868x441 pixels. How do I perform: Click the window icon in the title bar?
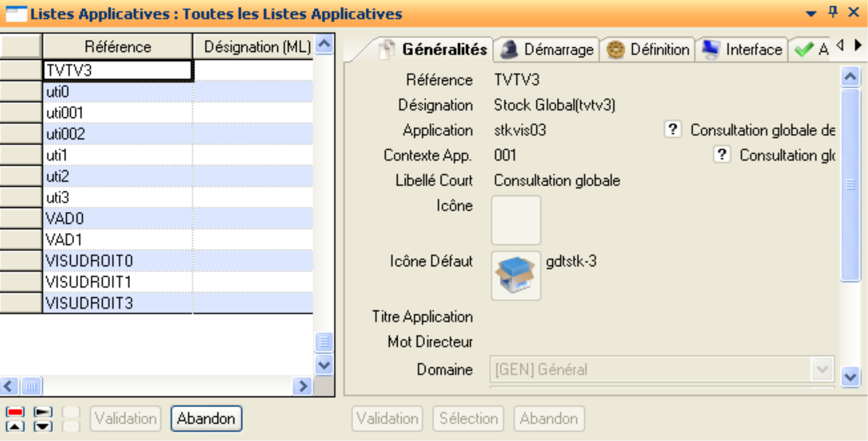click(x=16, y=13)
